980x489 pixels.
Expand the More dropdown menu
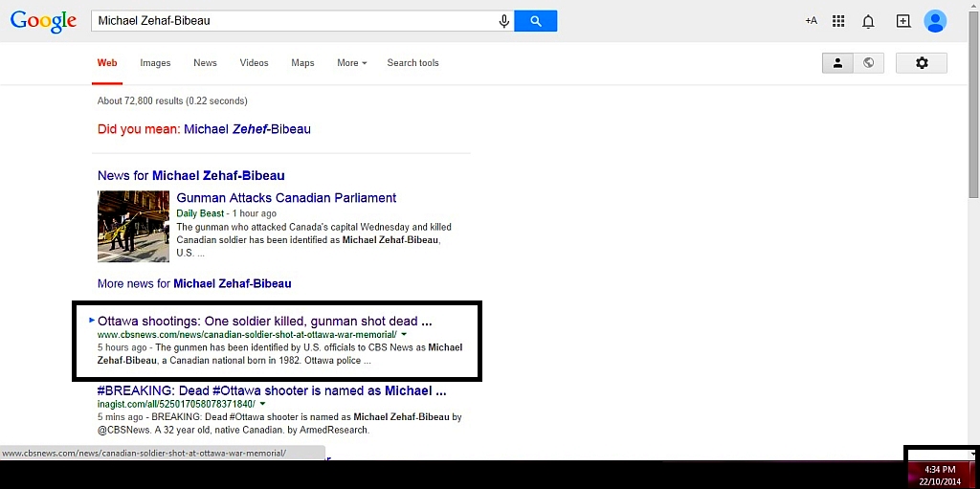(352, 62)
